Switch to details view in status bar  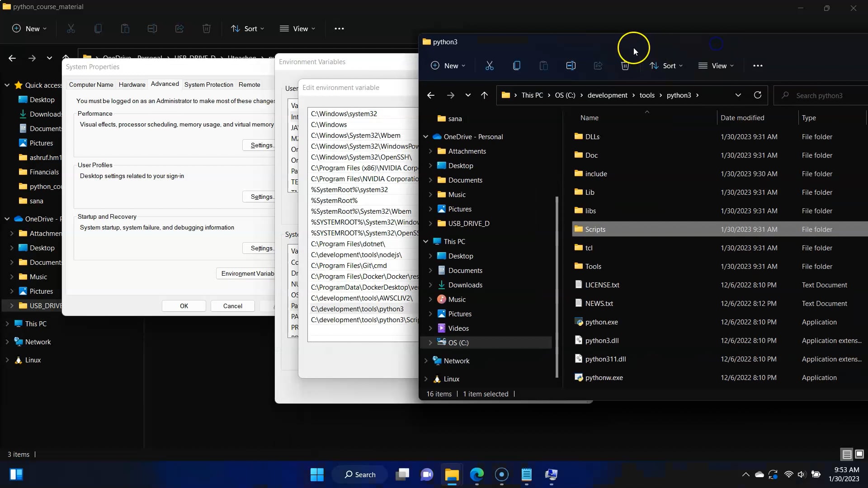pyautogui.click(x=847, y=454)
